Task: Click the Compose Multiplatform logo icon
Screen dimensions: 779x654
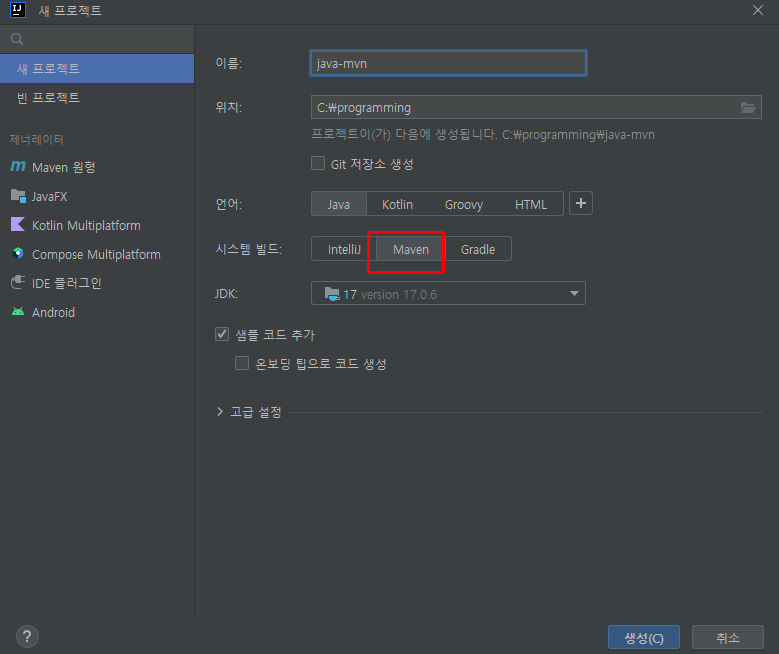Action: click(18, 253)
